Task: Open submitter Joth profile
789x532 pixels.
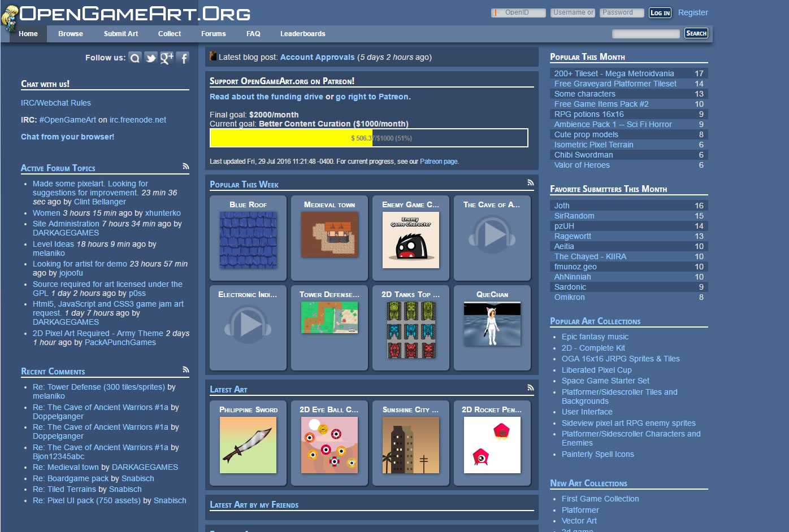Action: pos(562,206)
